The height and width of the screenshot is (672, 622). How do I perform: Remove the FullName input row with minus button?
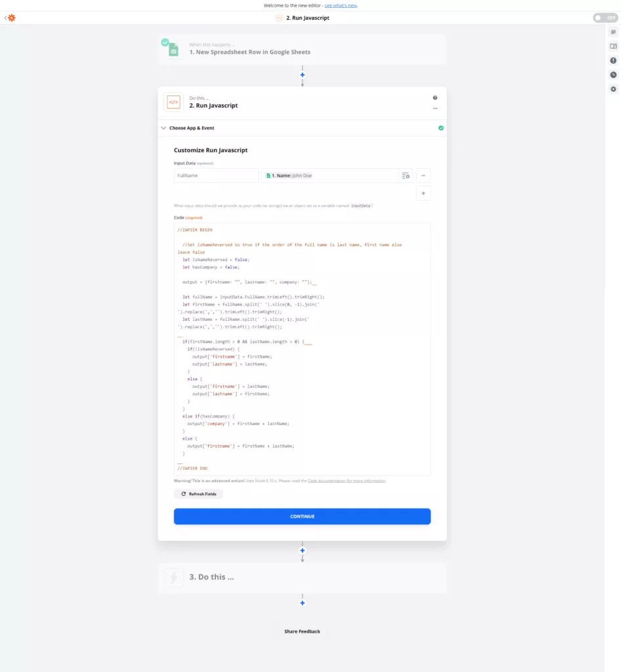[423, 176]
